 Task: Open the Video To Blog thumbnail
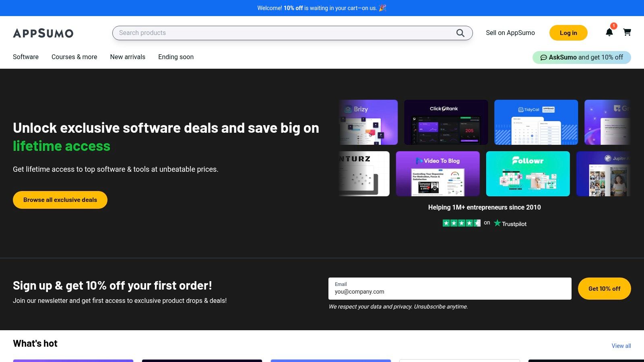tap(438, 174)
